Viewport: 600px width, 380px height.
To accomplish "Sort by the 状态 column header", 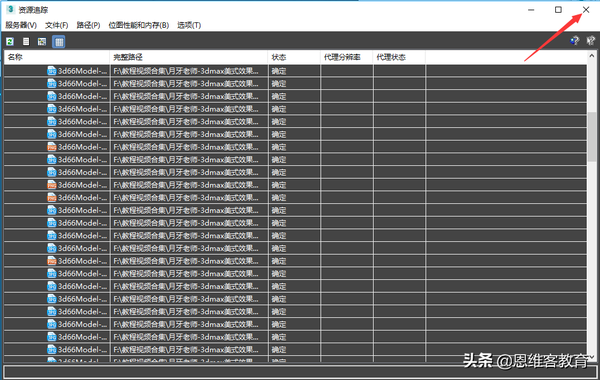I will click(x=294, y=57).
